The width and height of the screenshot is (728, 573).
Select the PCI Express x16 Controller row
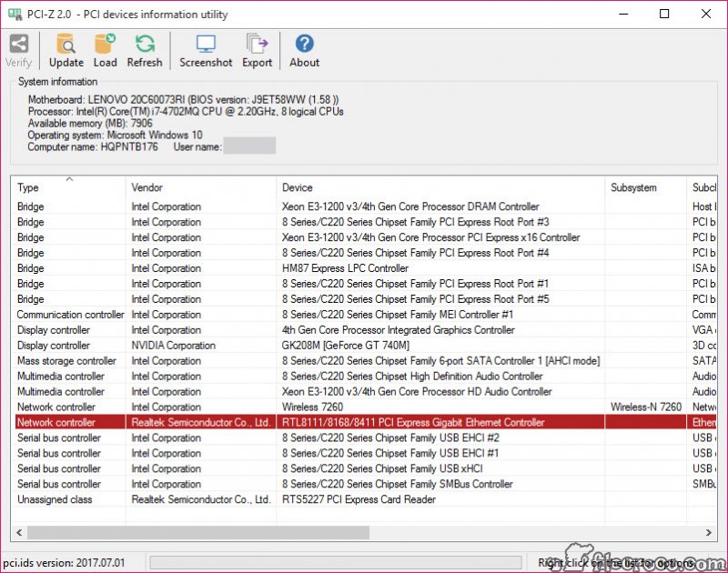(364, 237)
